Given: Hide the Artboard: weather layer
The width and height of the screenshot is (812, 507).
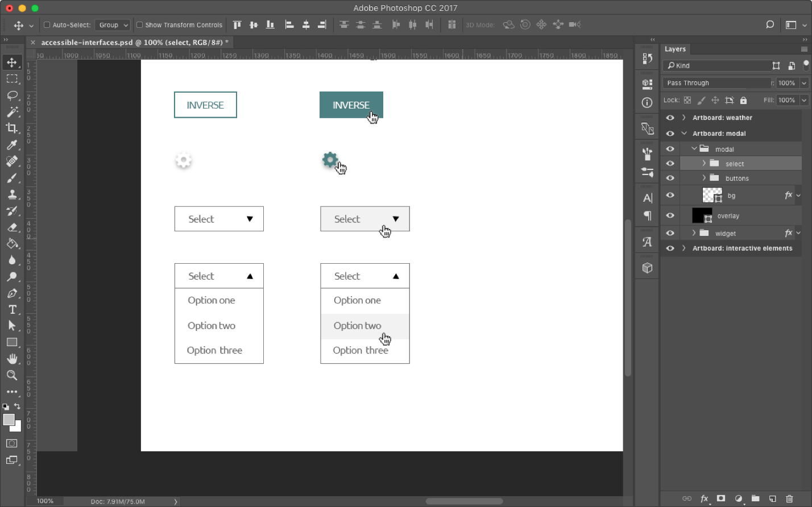Looking at the screenshot, I should tap(670, 118).
